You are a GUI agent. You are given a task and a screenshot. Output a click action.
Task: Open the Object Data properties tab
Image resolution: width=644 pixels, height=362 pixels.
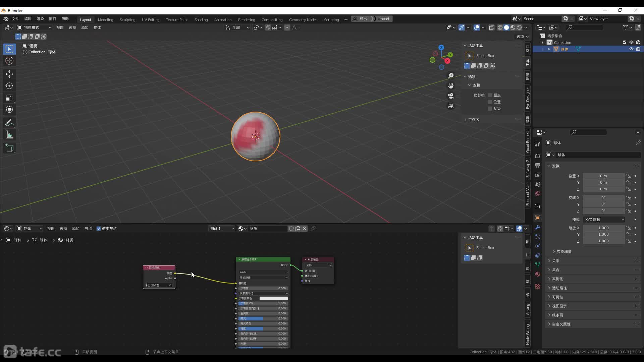[x=538, y=265]
